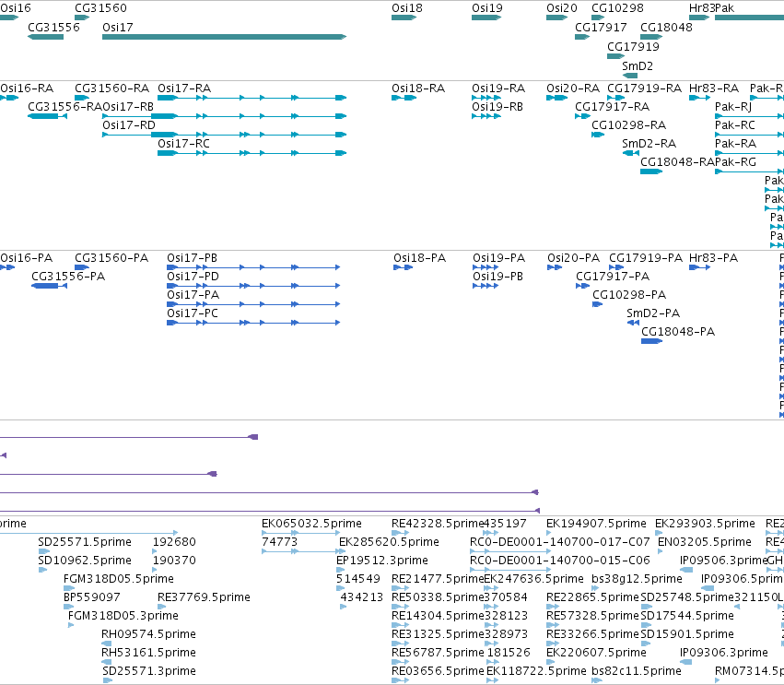The image size is (784, 685).
Task: Select the Osi20 gene label
Action: pyautogui.click(x=561, y=8)
